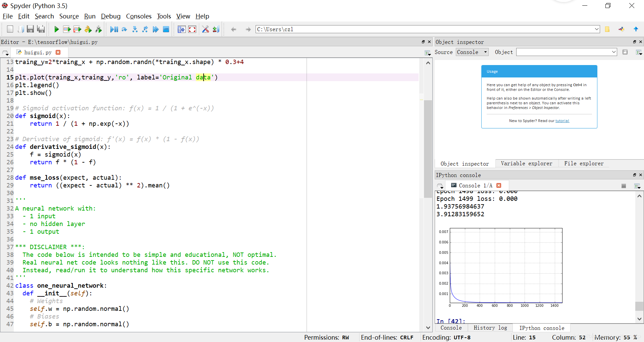This screenshot has height=342, width=644.
Task: Select the Object inspector tab
Action: [x=465, y=164]
